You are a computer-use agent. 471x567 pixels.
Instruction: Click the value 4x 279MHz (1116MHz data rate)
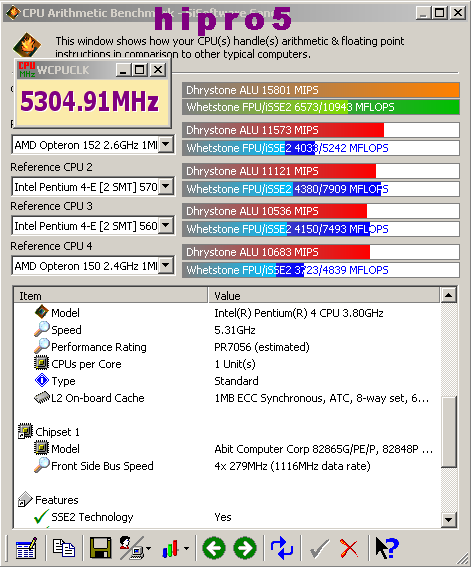tap(292, 466)
